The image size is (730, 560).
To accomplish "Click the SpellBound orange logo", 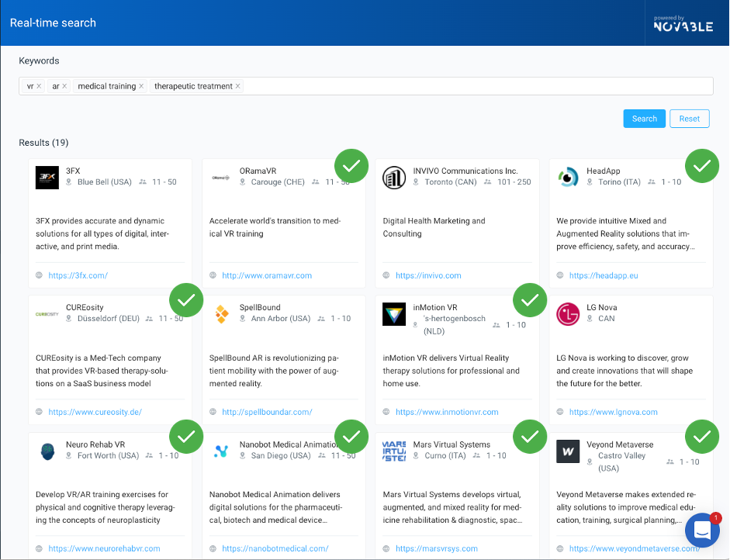I will (222, 314).
